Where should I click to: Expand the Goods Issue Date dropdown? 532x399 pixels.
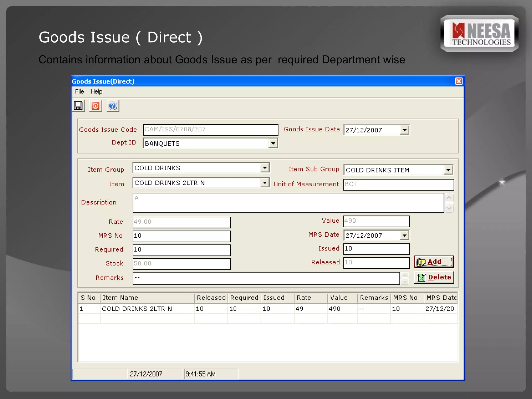point(404,130)
